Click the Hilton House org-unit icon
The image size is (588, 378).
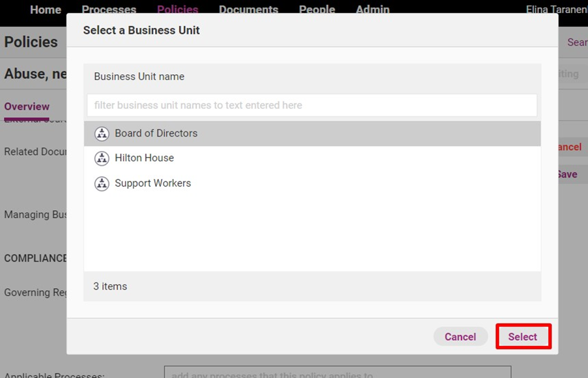pyautogui.click(x=102, y=158)
